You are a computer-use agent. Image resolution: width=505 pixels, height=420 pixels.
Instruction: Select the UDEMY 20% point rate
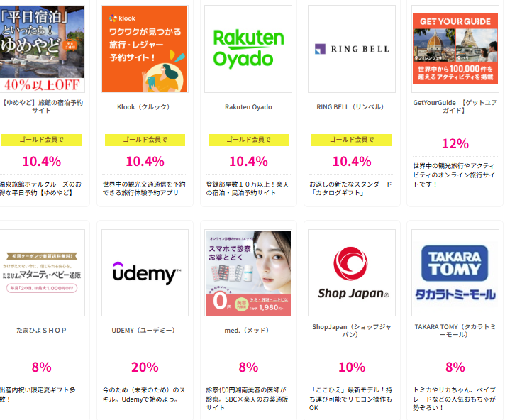[145, 367]
